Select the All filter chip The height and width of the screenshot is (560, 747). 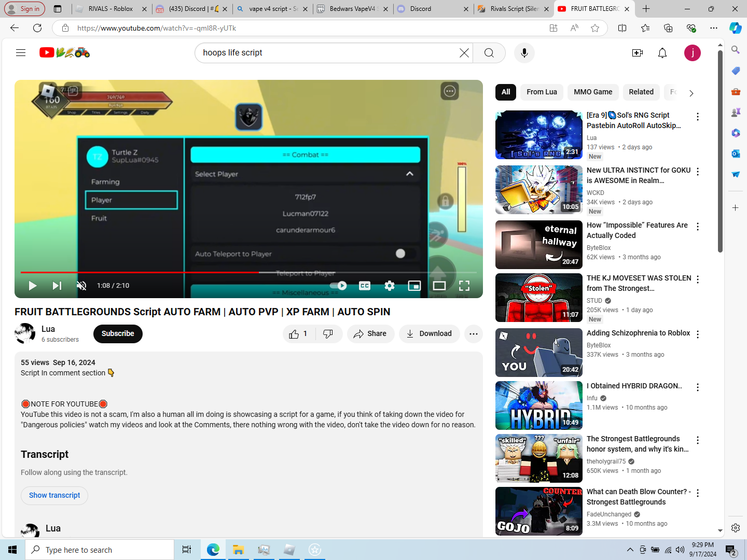click(x=506, y=92)
